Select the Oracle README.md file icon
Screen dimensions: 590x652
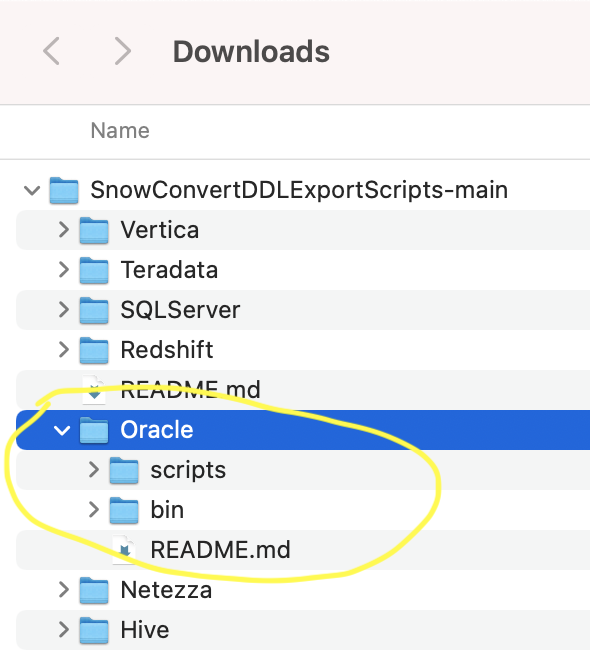tap(124, 550)
